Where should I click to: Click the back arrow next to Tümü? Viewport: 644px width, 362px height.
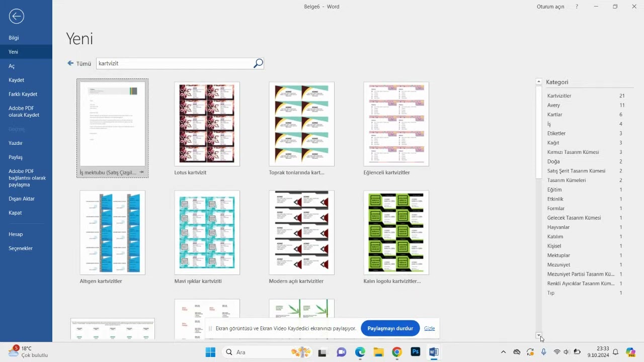(70, 63)
